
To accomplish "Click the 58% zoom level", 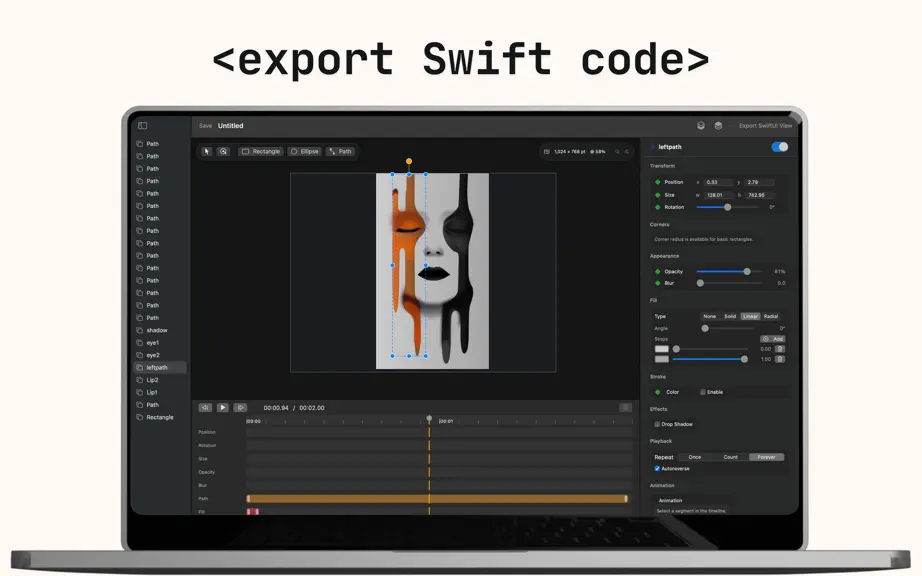I will (597, 152).
